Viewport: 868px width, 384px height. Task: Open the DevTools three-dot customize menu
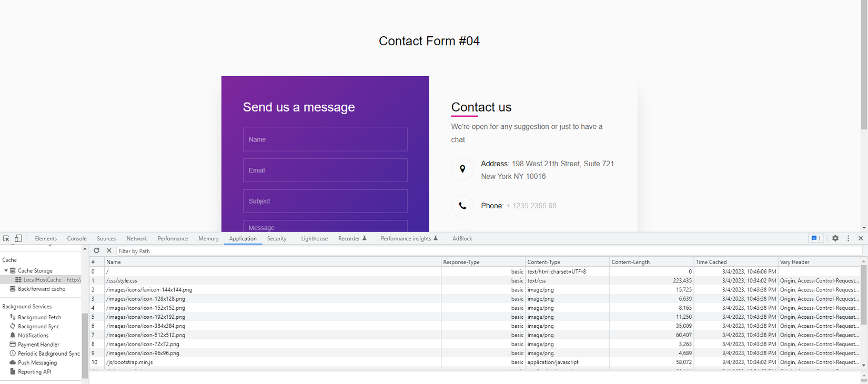coord(848,238)
